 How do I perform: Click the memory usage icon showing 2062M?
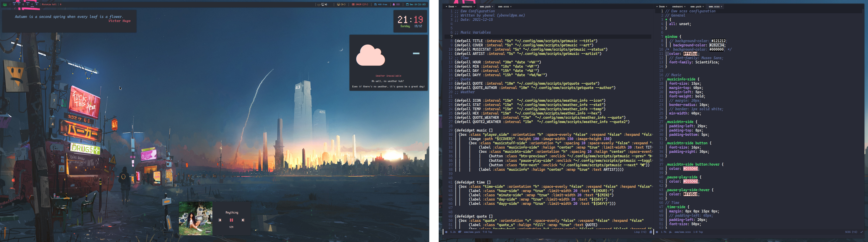pyautogui.click(x=353, y=4)
